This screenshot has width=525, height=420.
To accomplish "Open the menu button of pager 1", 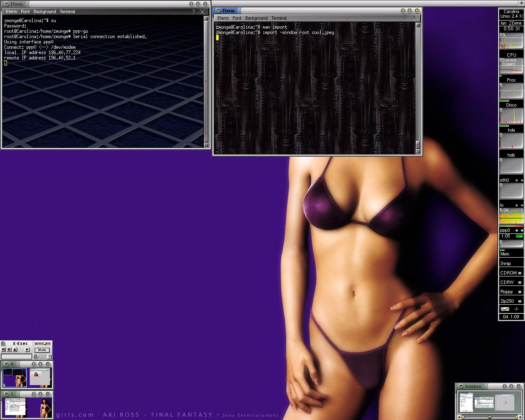I will [x=6, y=394].
